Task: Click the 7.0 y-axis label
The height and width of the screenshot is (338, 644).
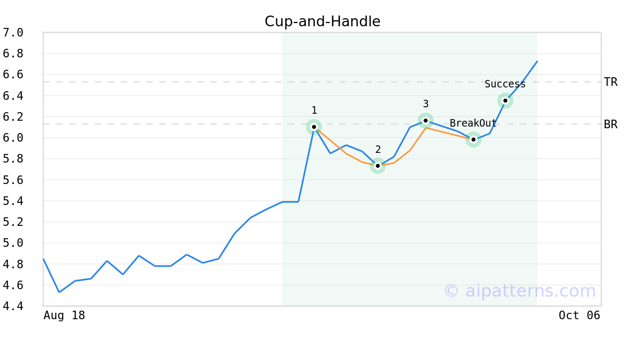Action: (13, 33)
